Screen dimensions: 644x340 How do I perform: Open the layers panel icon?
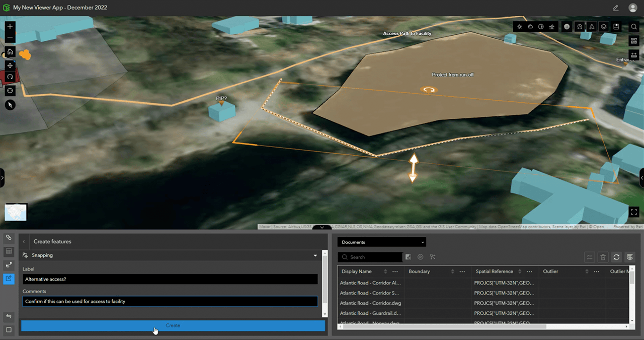coord(603,26)
